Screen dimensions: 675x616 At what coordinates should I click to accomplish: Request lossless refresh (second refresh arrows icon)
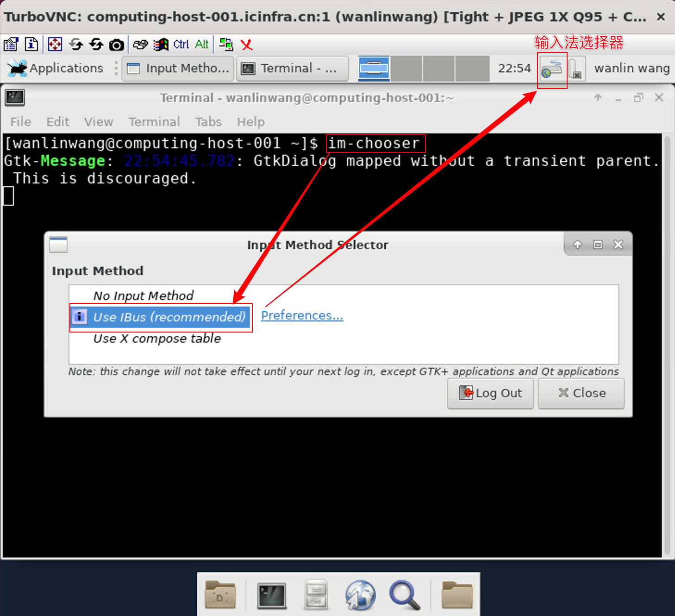coord(96,44)
